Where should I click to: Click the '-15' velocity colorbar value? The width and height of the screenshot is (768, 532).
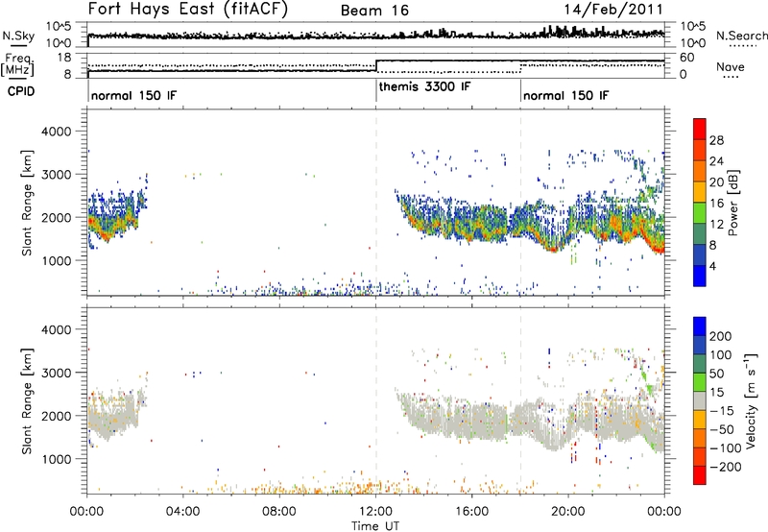tap(722, 411)
